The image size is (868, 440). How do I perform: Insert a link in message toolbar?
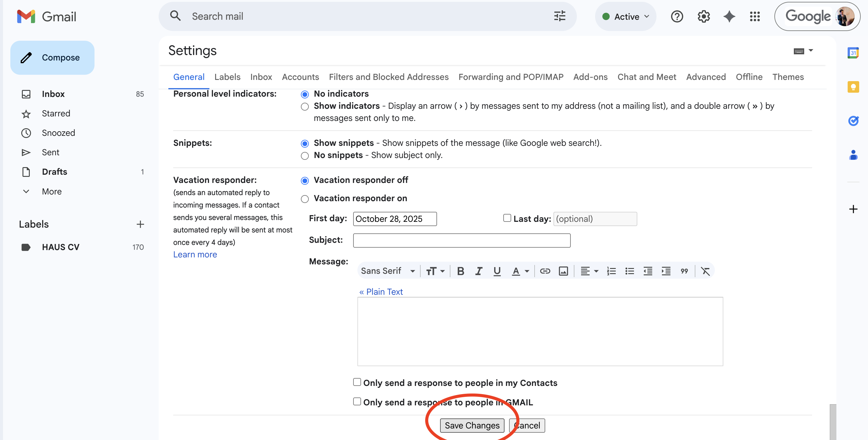[x=545, y=271]
